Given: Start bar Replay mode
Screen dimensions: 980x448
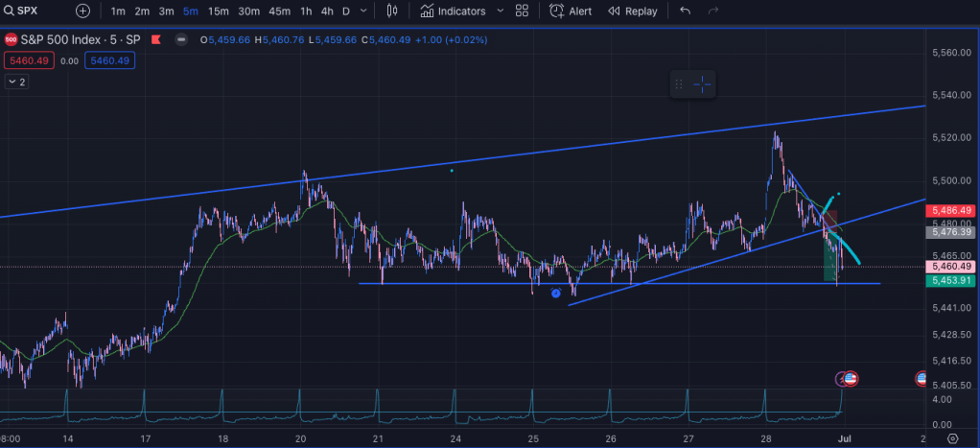Looking at the screenshot, I should click(633, 12).
